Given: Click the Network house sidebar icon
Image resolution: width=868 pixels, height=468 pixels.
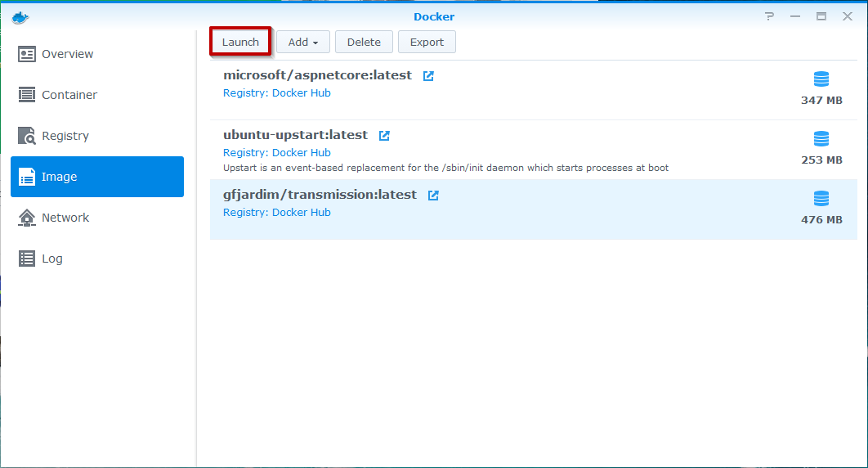Looking at the screenshot, I should (27, 218).
